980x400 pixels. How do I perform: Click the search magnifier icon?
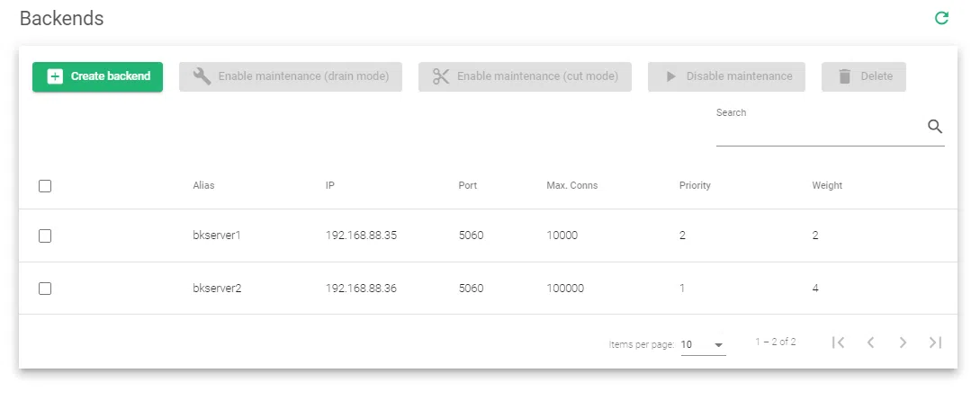point(934,127)
